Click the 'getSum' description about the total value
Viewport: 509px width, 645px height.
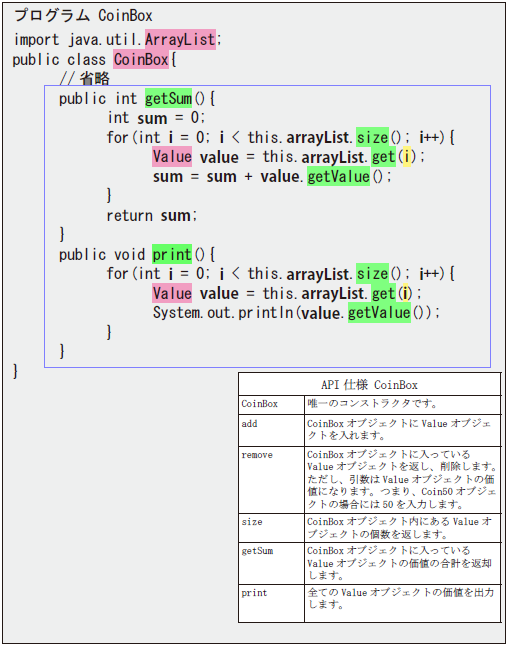[400, 563]
